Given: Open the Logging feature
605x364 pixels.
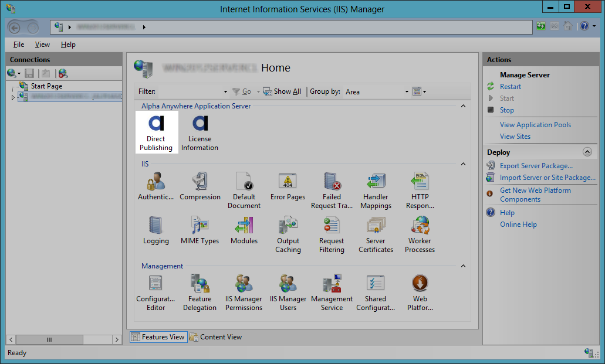Looking at the screenshot, I should 156,230.
